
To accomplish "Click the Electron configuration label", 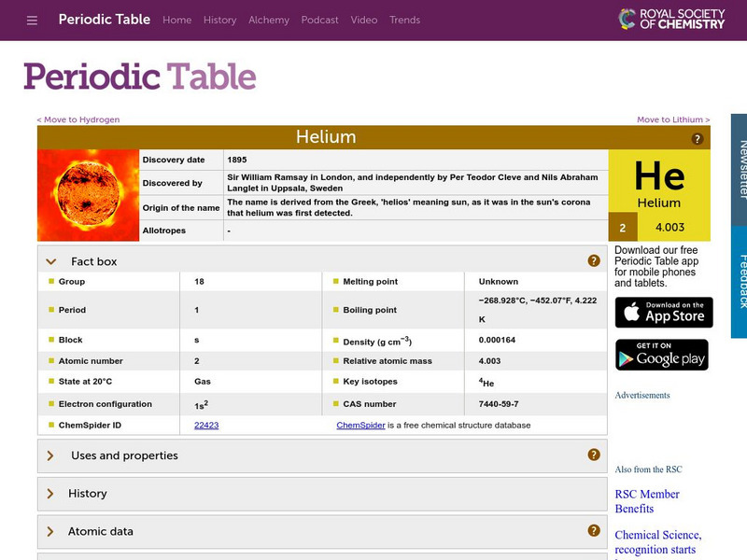I will 106,404.
